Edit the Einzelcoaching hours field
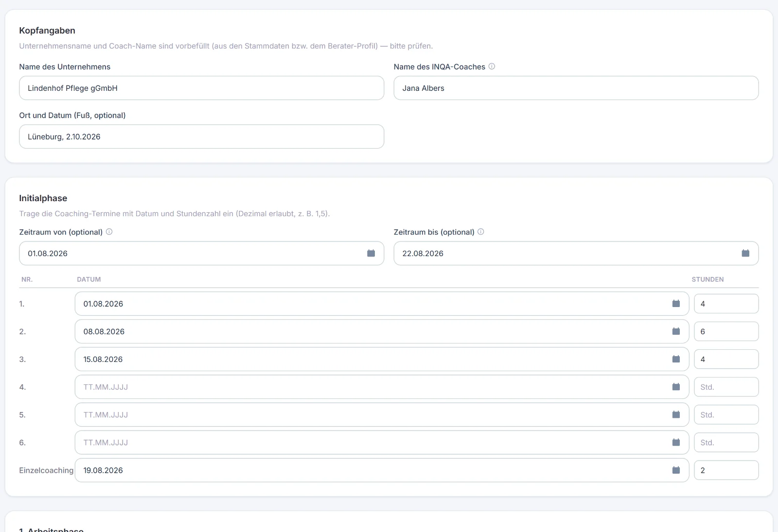The width and height of the screenshot is (778, 532). 726,470
